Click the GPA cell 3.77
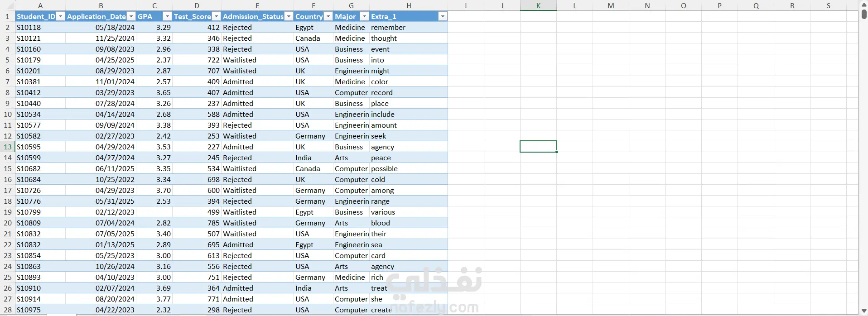 coord(154,299)
